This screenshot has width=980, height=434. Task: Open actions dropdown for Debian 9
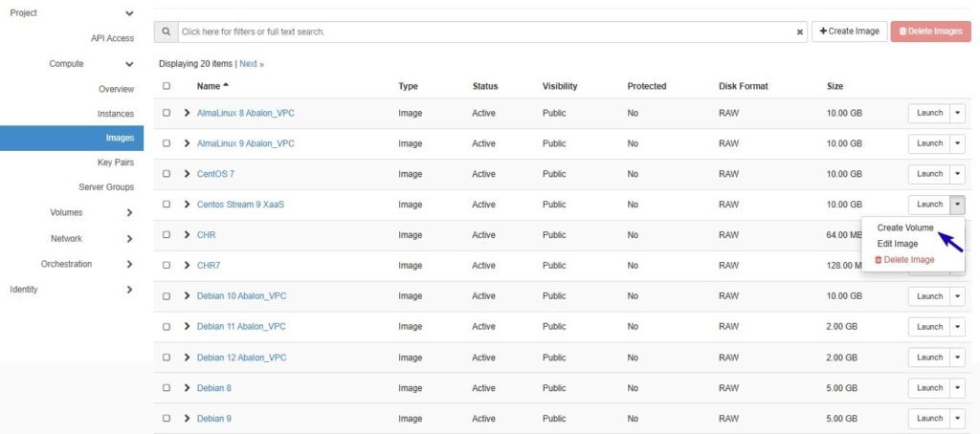click(x=957, y=419)
